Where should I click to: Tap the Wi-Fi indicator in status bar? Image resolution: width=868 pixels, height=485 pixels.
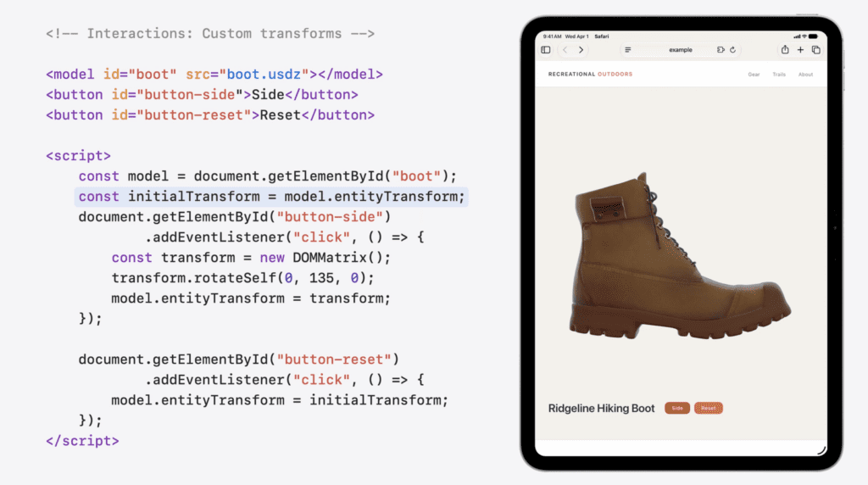click(x=804, y=36)
